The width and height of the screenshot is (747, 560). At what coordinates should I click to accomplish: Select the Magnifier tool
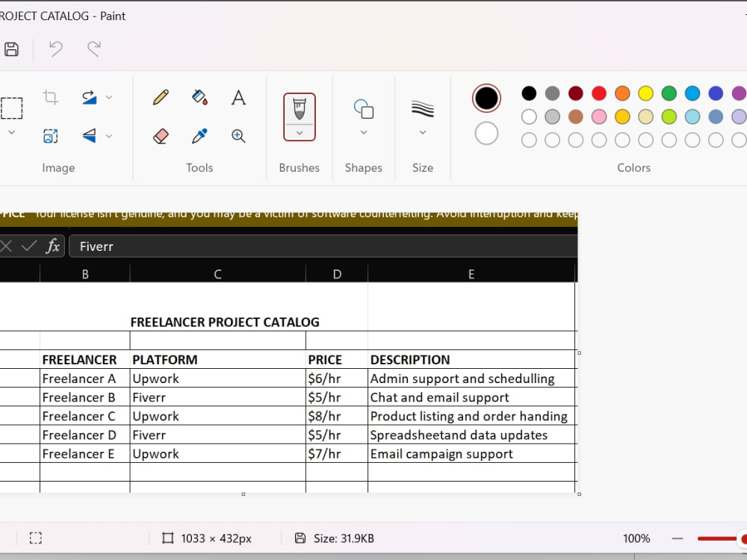(x=239, y=136)
